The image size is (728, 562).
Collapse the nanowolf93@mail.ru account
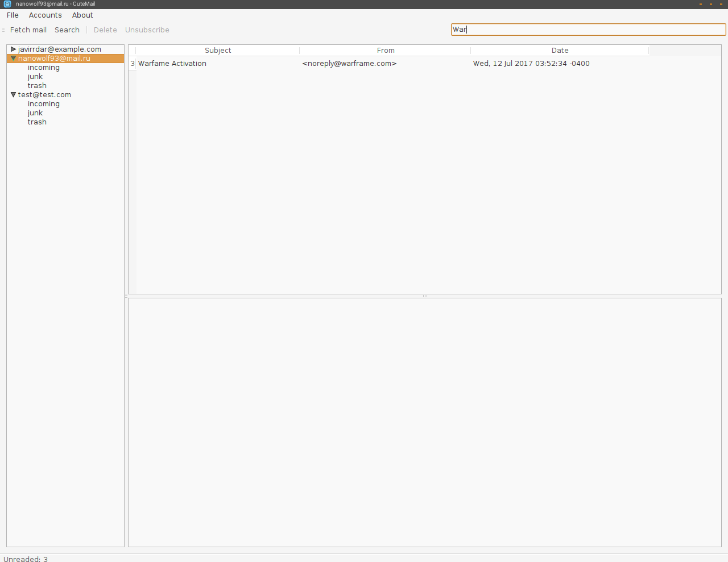pos(14,59)
